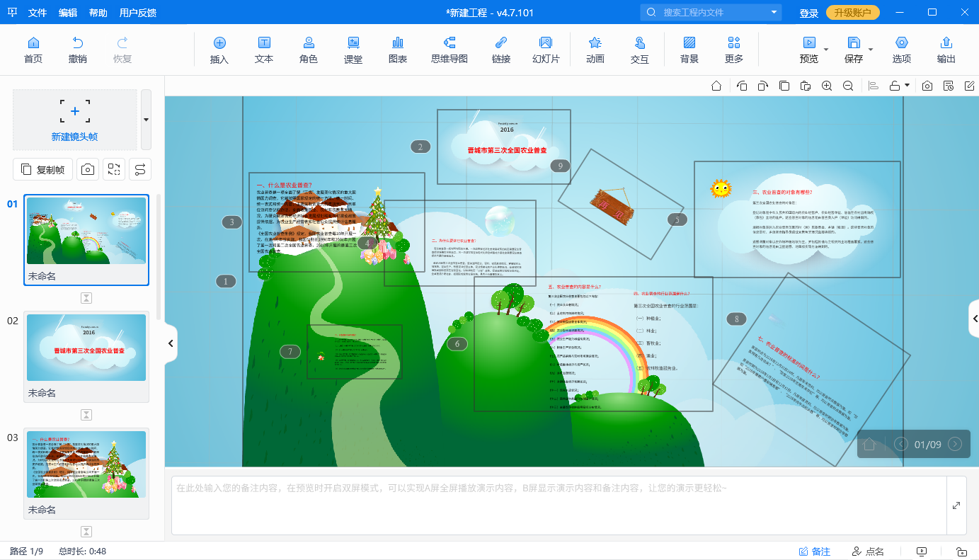Click the search project files field

[711, 13]
